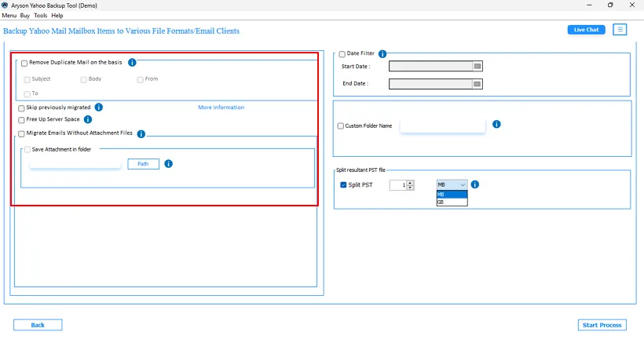Click info icon beside Free Up Server Space
This screenshot has height=339, width=644.
[88, 119]
